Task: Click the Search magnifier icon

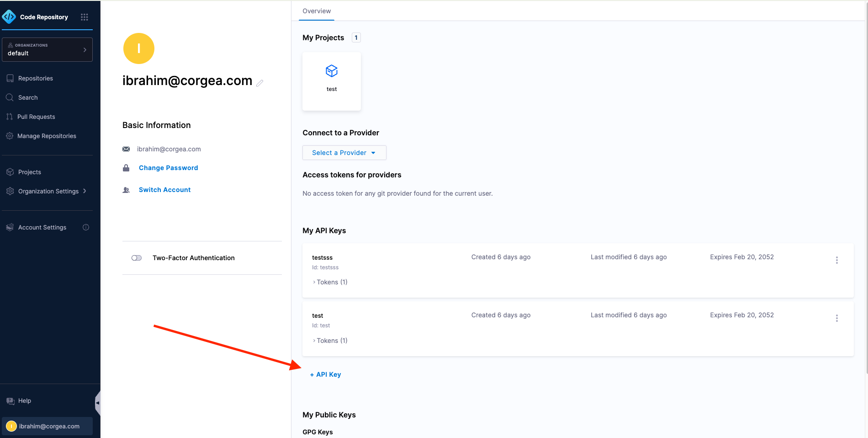Action: [10, 97]
